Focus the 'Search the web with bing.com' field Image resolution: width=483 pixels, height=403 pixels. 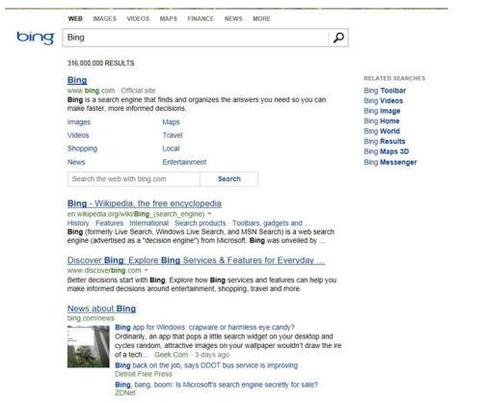(134, 179)
